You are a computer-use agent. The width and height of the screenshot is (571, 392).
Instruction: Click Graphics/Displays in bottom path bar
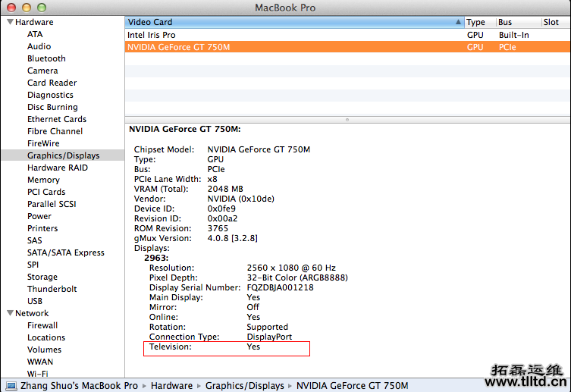pos(244,386)
